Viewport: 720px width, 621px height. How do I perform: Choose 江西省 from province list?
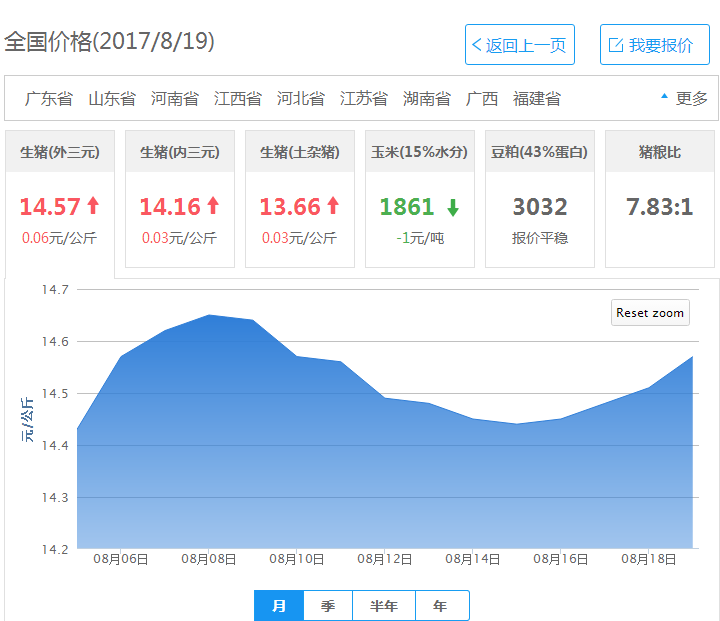(x=238, y=98)
